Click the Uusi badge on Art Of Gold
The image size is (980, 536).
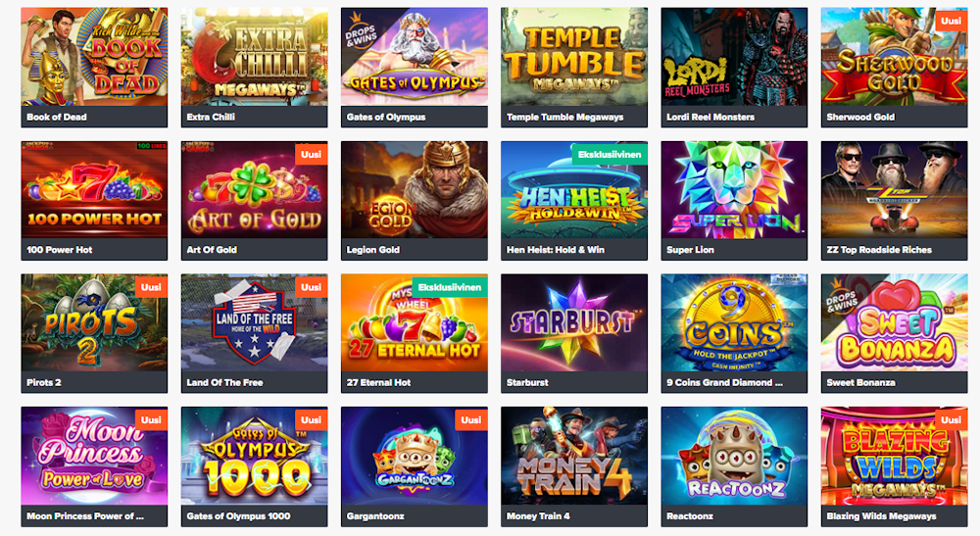(x=311, y=154)
